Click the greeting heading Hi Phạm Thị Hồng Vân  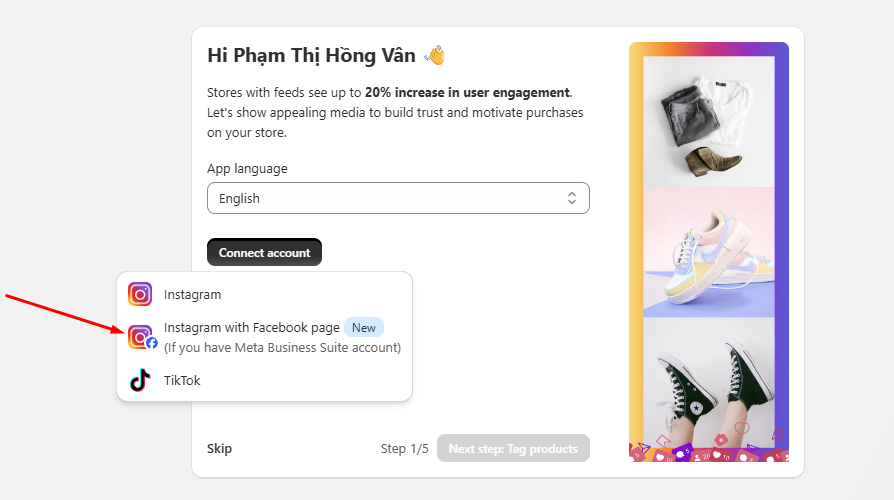[x=311, y=55]
